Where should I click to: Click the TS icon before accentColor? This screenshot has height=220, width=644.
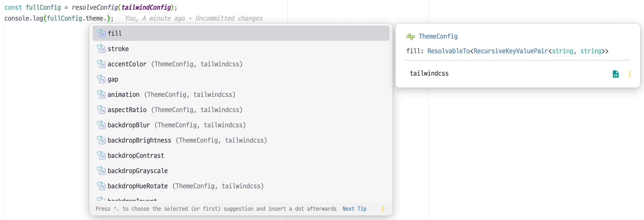click(102, 64)
